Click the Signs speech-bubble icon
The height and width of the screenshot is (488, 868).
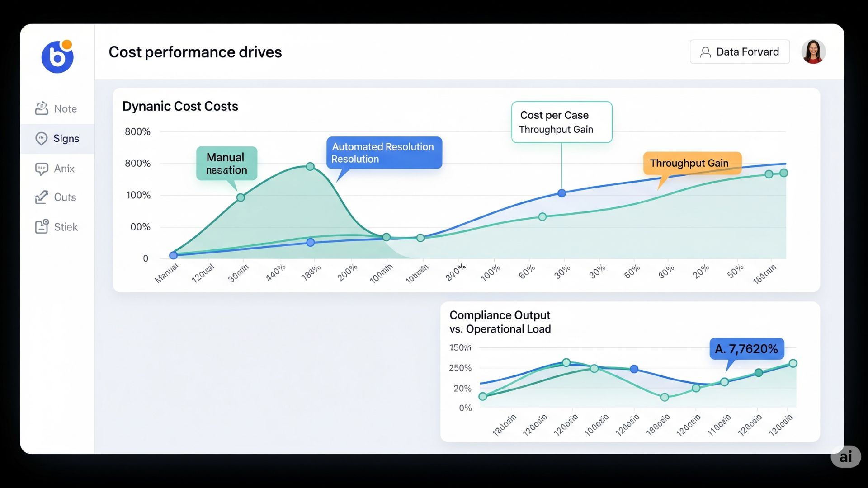coord(42,138)
